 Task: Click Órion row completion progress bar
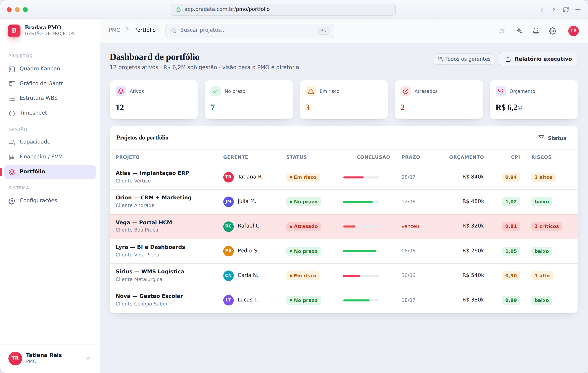[x=361, y=202]
